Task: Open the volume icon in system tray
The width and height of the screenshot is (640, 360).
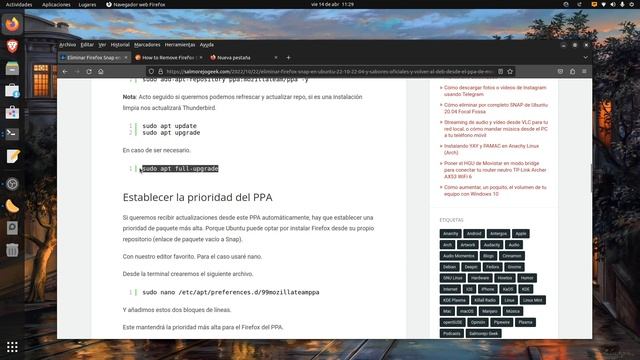Action: tap(613, 4)
